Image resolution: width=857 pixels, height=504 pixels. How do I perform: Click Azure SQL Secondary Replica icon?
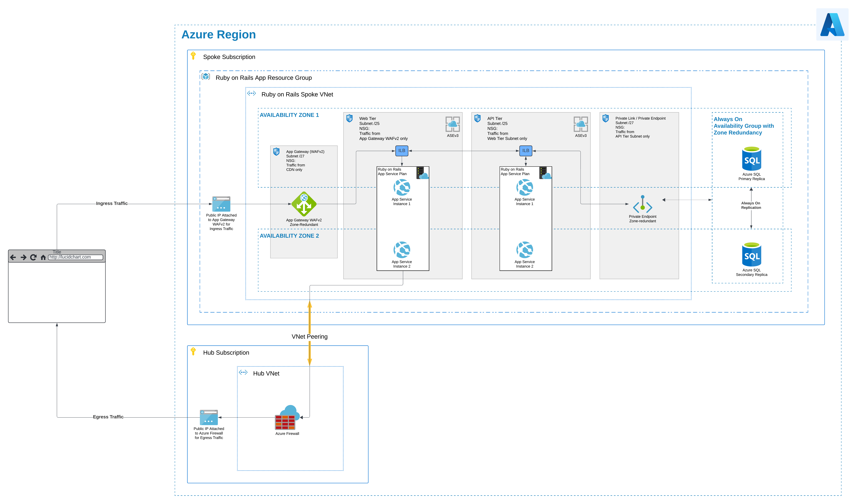(x=752, y=254)
